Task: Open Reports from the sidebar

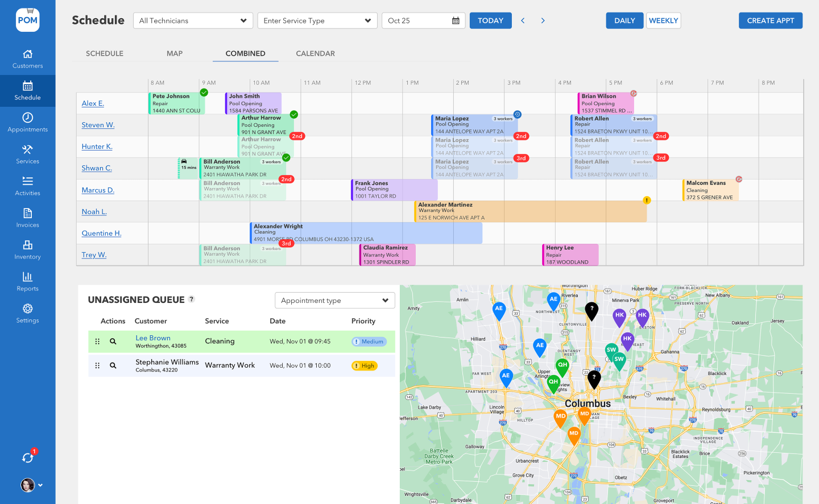Action: coord(27,282)
